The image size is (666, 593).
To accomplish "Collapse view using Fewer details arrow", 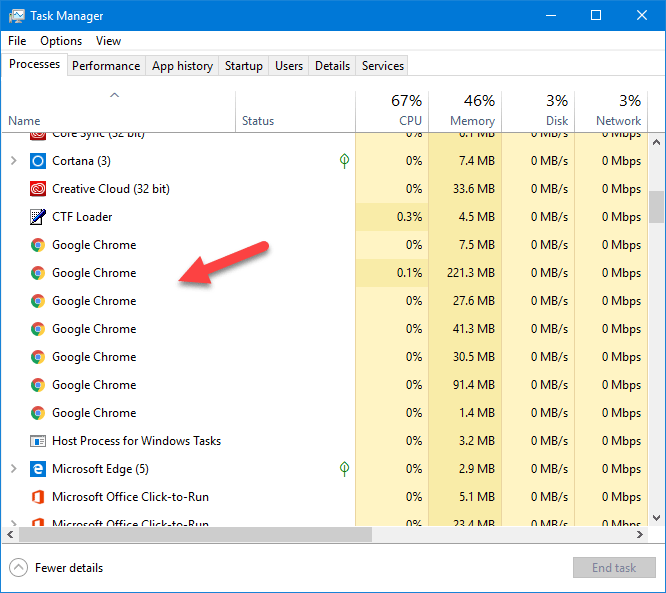I will coord(18,568).
